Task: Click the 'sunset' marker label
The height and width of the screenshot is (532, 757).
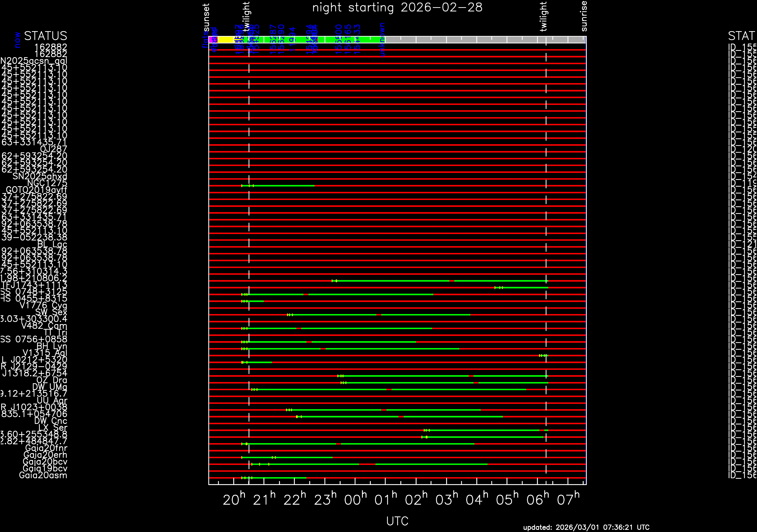Action: pyautogui.click(x=206, y=18)
